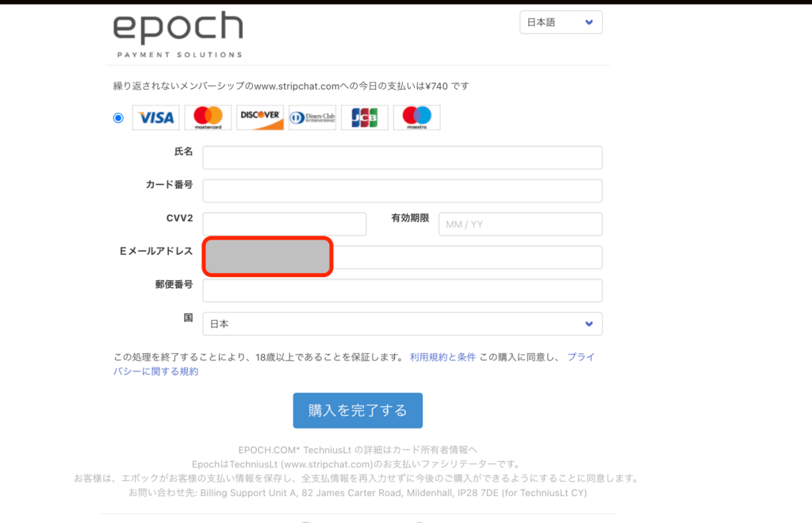
Task: Select the radio button beside card logos
Action: point(117,117)
